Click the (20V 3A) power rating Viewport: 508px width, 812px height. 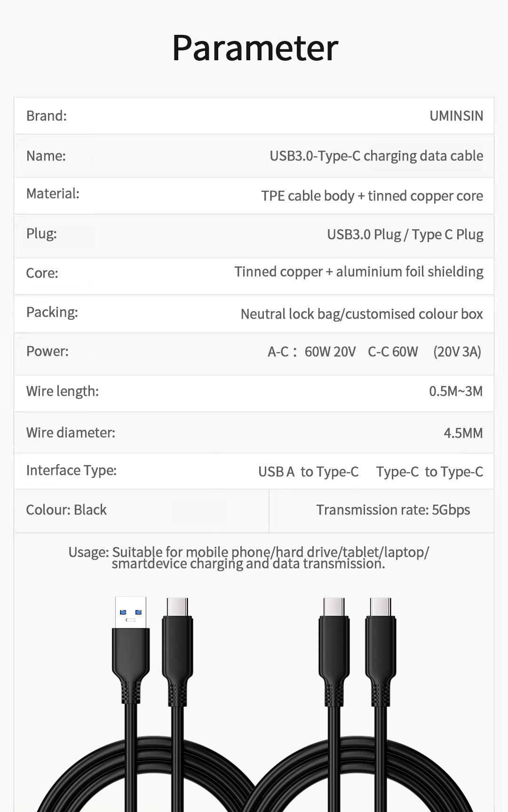point(457,352)
